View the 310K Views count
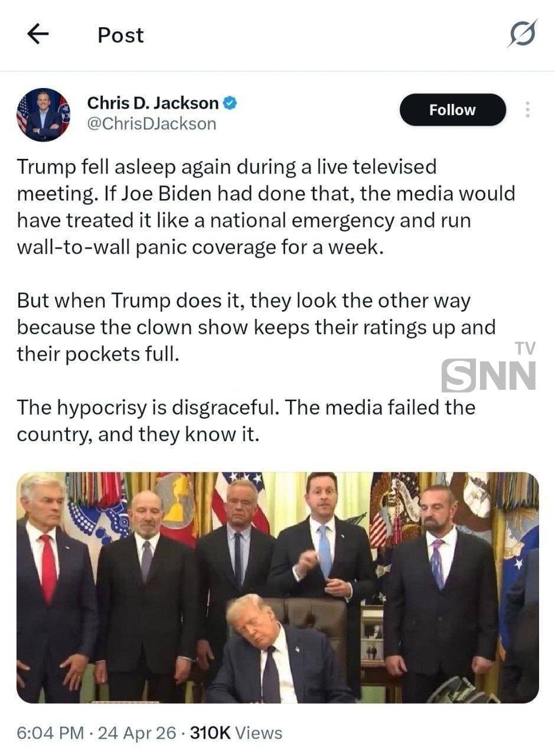 point(236,733)
